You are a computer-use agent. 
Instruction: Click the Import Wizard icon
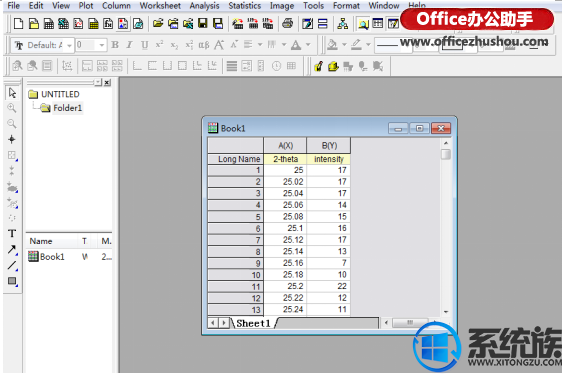pyautogui.click(x=238, y=24)
